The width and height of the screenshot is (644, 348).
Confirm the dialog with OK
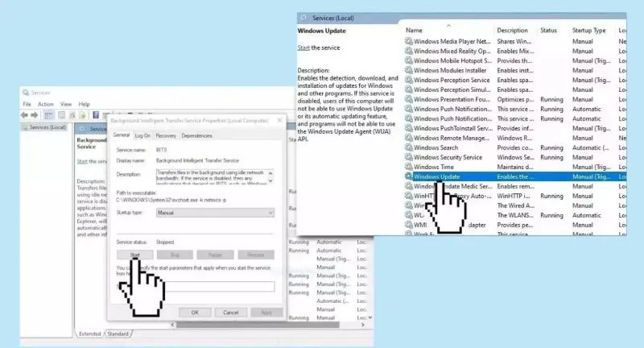pos(195,313)
